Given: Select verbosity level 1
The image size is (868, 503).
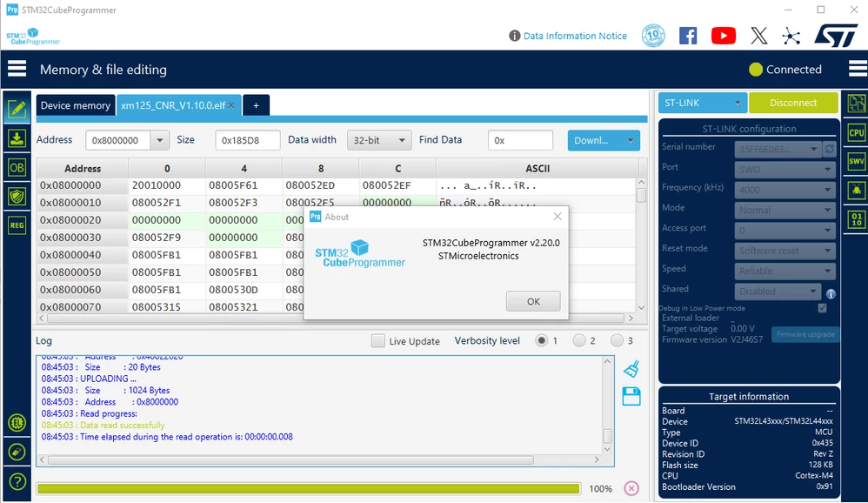Looking at the screenshot, I should [541, 340].
